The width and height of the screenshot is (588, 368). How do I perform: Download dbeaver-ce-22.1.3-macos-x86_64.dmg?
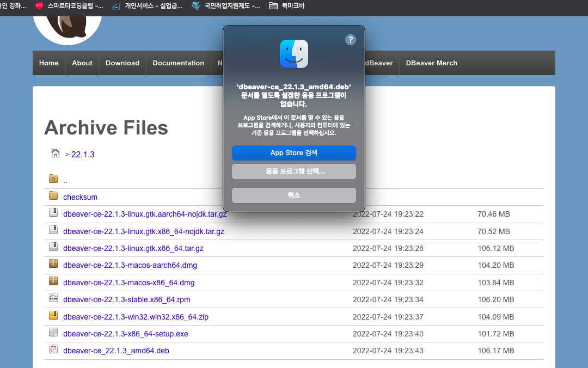[x=128, y=283]
